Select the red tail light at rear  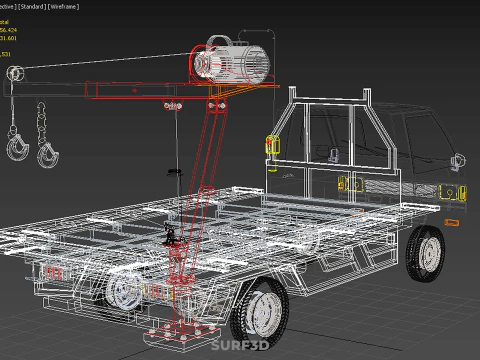pyautogui.click(x=53, y=273)
